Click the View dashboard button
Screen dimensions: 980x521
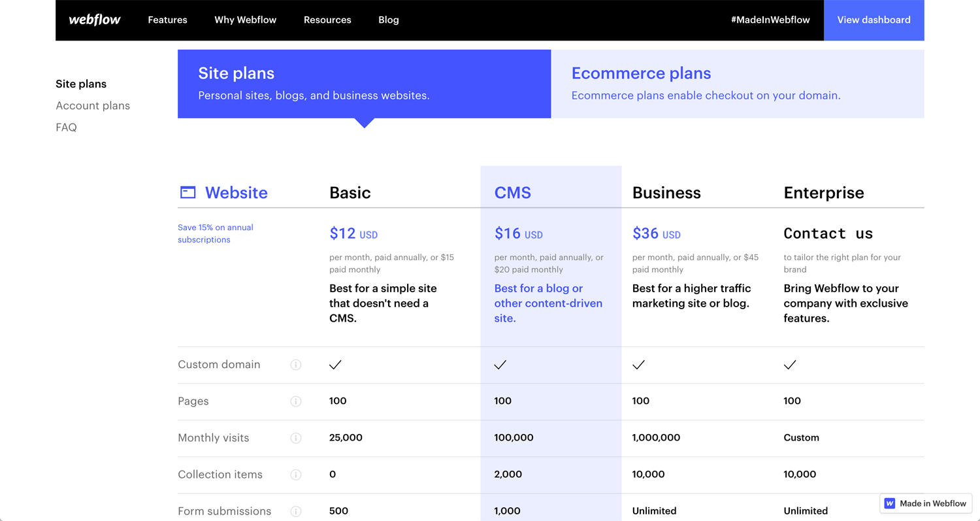click(874, 20)
